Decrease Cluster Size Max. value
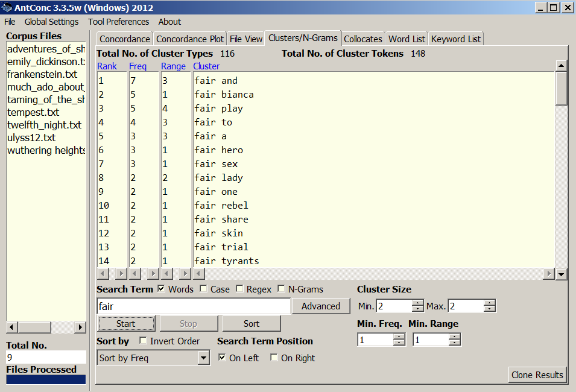Viewport: 576px width, 392px height. point(489,309)
